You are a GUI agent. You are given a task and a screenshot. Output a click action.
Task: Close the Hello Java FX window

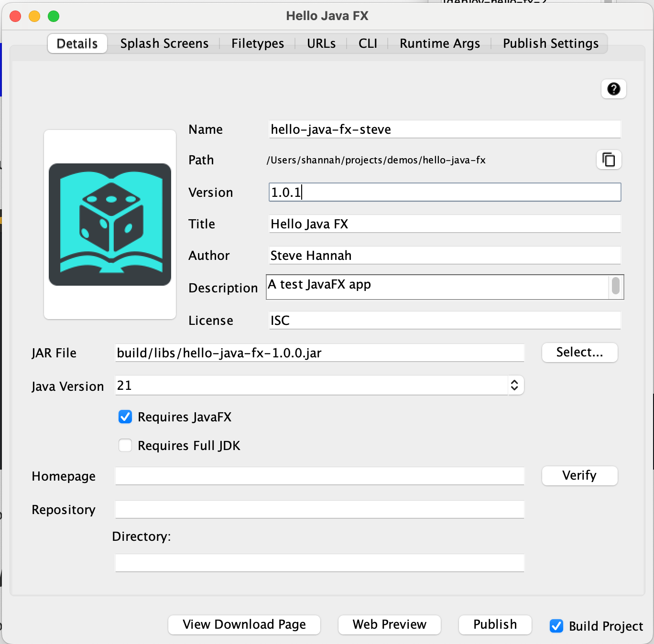[x=15, y=16]
